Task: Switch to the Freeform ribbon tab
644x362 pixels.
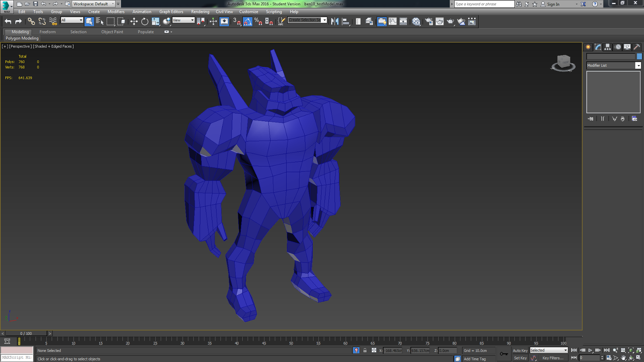Action: (47, 32)
